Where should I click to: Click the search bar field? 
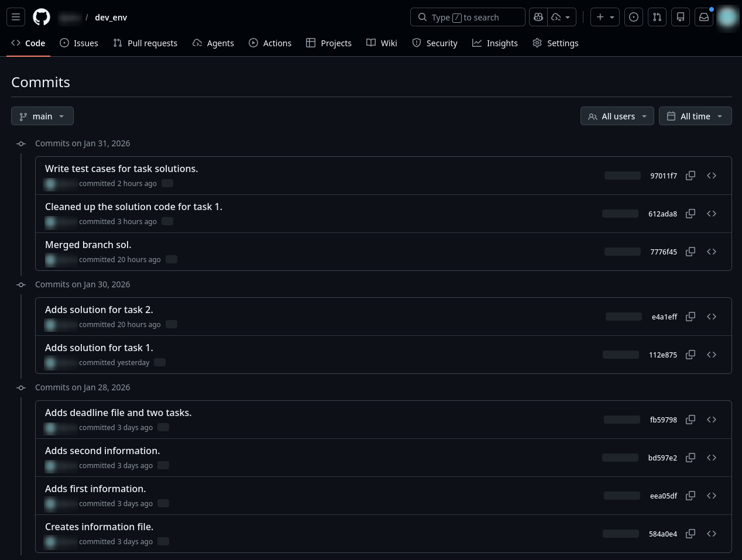click(468, 17)
